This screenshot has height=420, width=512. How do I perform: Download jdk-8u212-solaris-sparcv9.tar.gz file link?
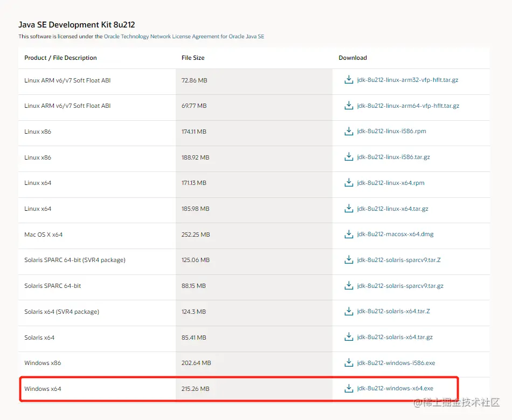[400, 285]
